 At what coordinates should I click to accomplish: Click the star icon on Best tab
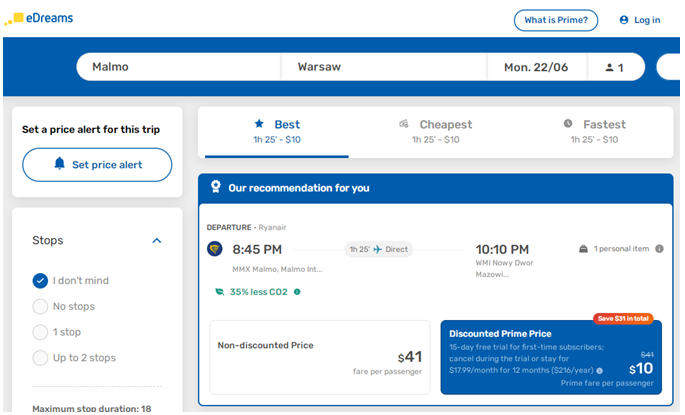point(259,124)
